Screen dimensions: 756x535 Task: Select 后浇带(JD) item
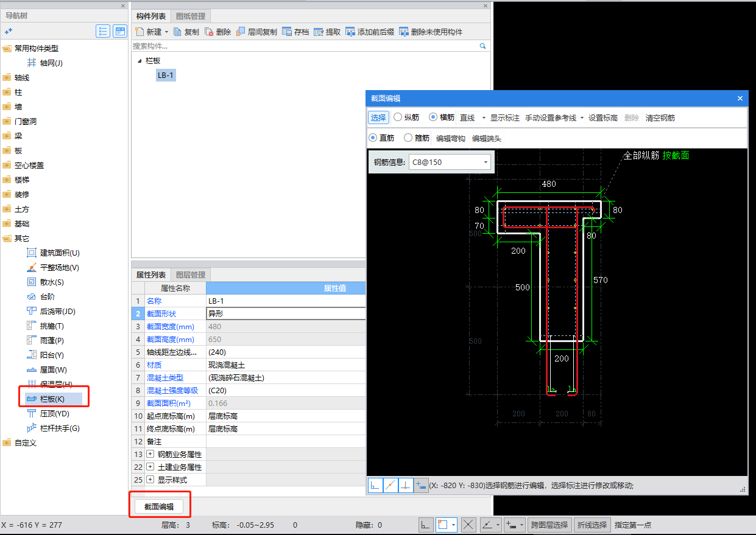(x=51, y=311)
